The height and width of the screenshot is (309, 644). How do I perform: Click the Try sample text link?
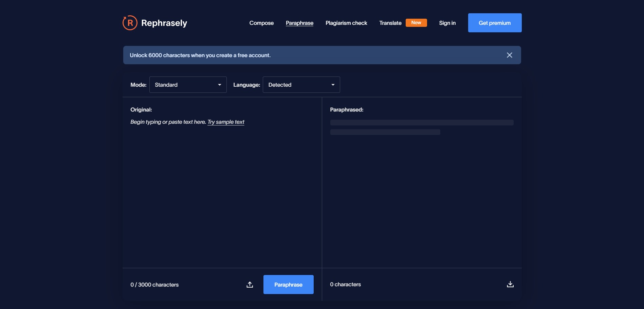pyautogui.click(x=226, y=122)
